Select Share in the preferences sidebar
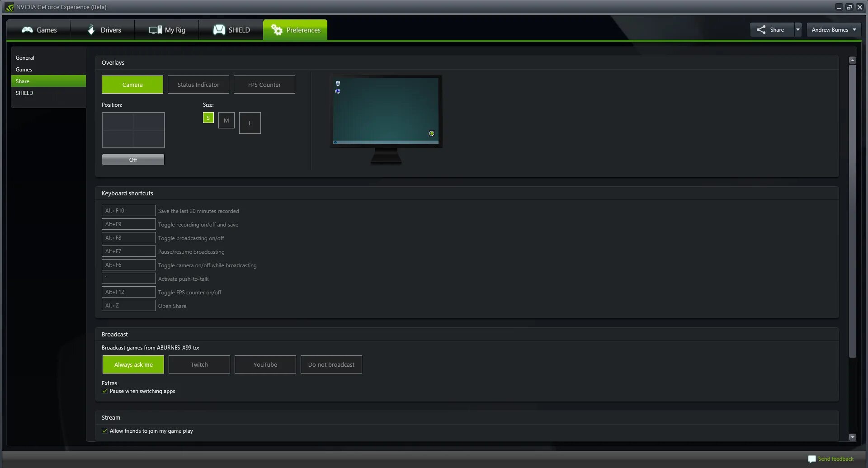This screenshot has height=468, width=868. [48, 81]
